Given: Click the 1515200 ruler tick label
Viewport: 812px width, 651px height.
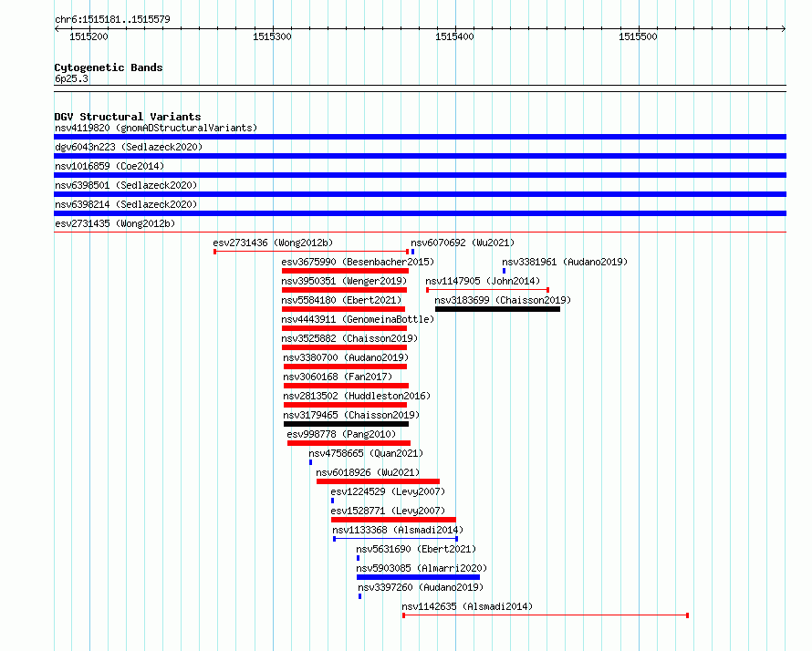Looking at the screenshot, I should click(88, 36).
